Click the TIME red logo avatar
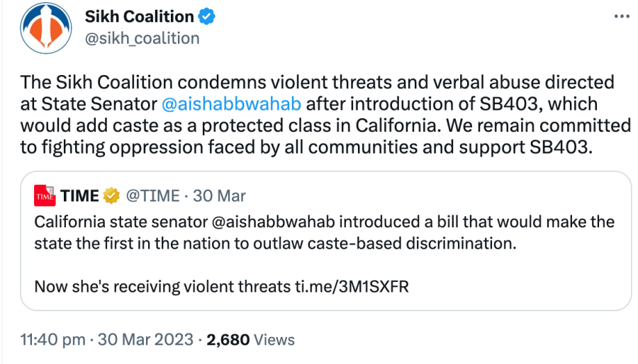The image size is (638, 364). (45, 195)
